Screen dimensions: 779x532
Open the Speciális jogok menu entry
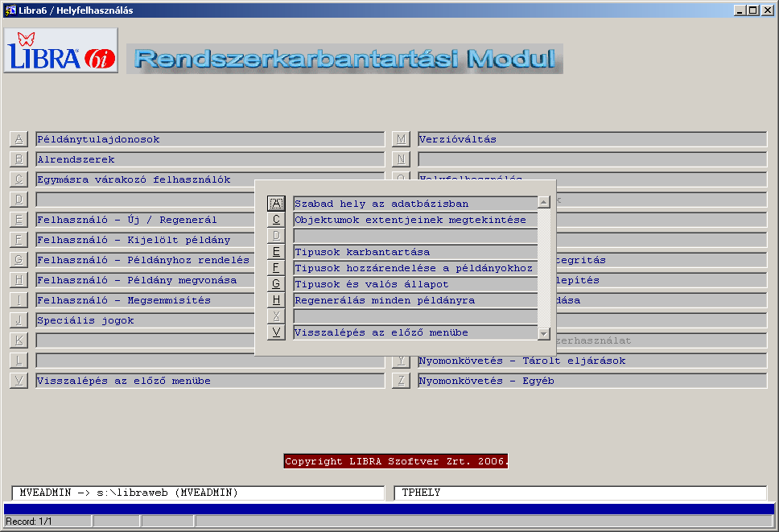click(145, 320)
